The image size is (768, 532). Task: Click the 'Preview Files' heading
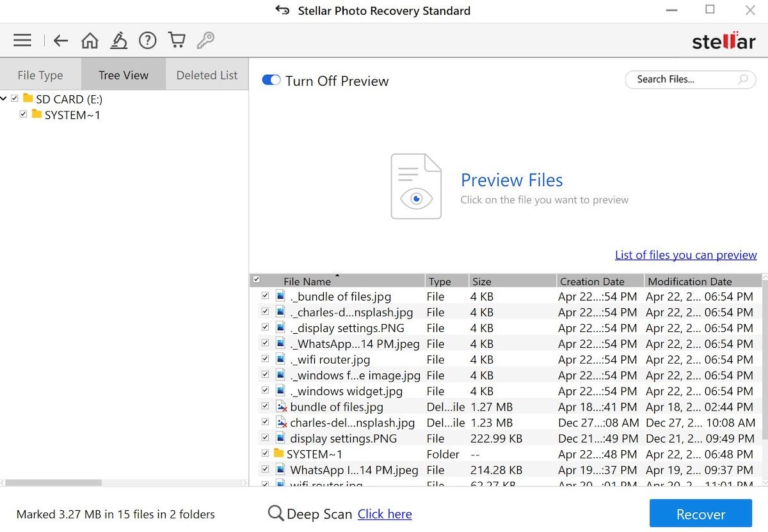(512, 180)
